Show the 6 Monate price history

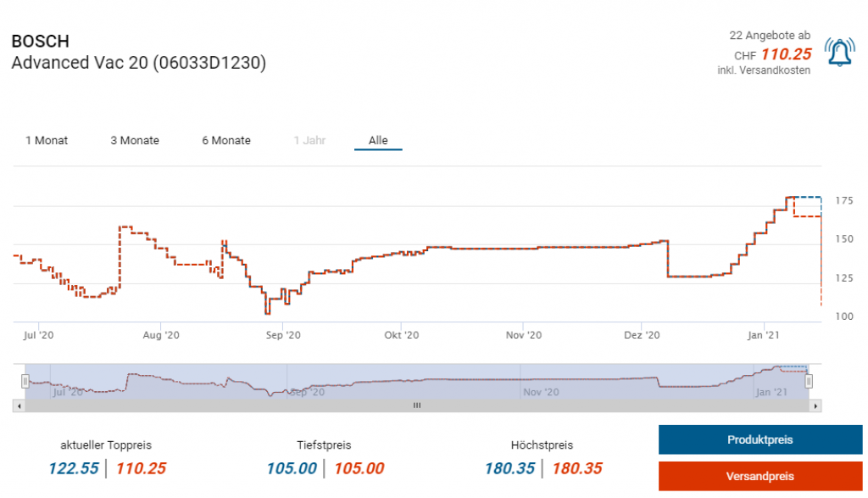[226, 141]
